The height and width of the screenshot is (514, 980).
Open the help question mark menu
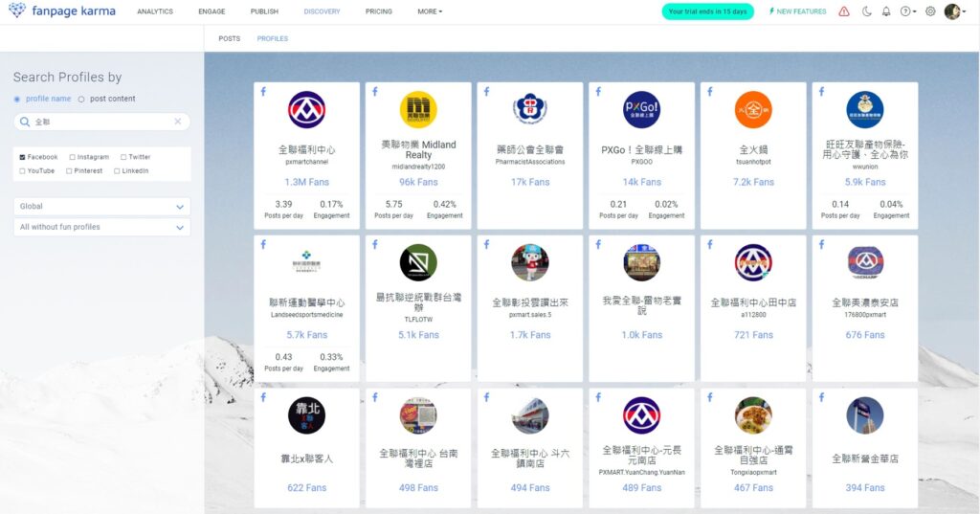pyautogui.click(x=905, y=11)
